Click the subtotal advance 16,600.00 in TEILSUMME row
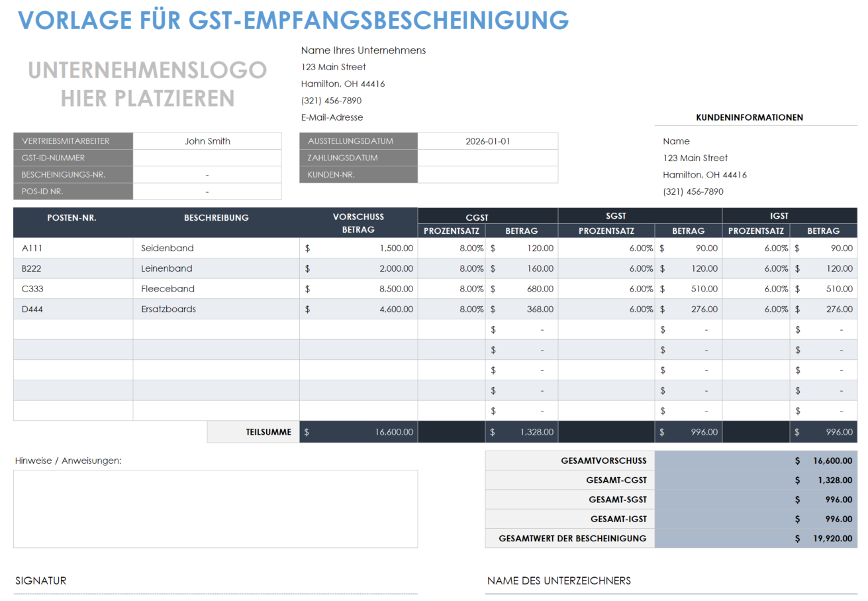This screenshot has width=868, height=601. tap(394, 431)
